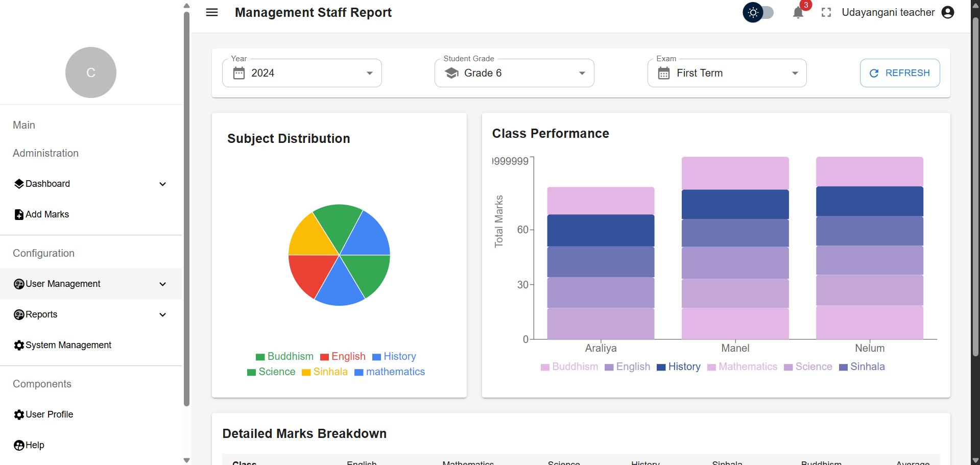Image resolution: width=980 pixels, height=465 pixels.
Task: Open the user account avatar icon
Action: point(948,13)
